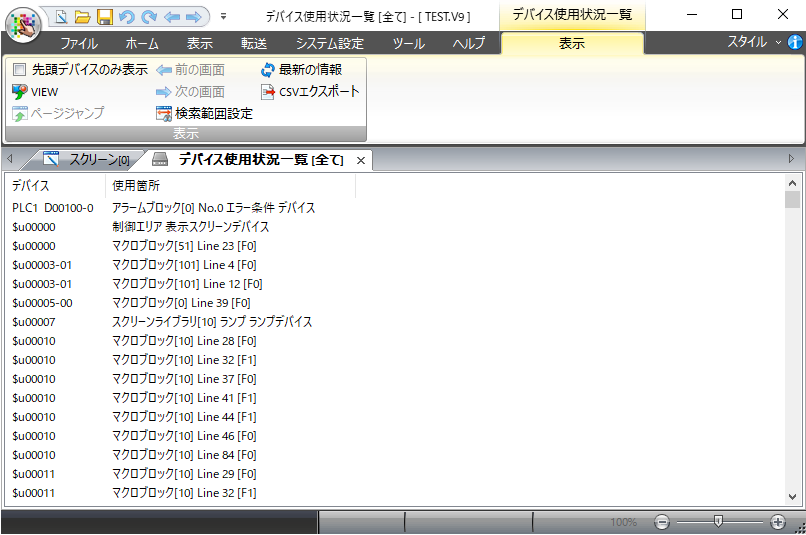
Task: Switch to the システム設定 ribbon tab
Action: point(330,44)
